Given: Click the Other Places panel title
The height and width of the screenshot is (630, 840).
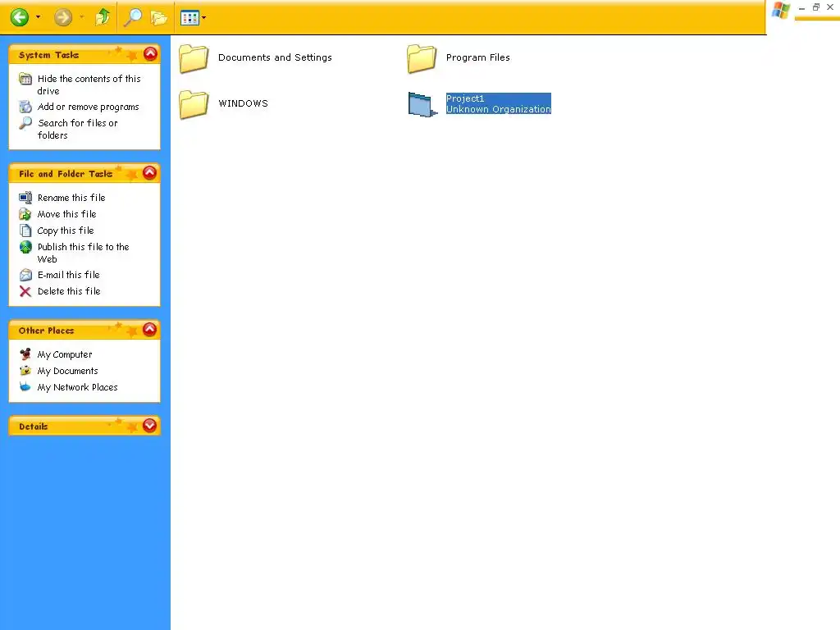Looking at the screenshot, I should 47,331.
